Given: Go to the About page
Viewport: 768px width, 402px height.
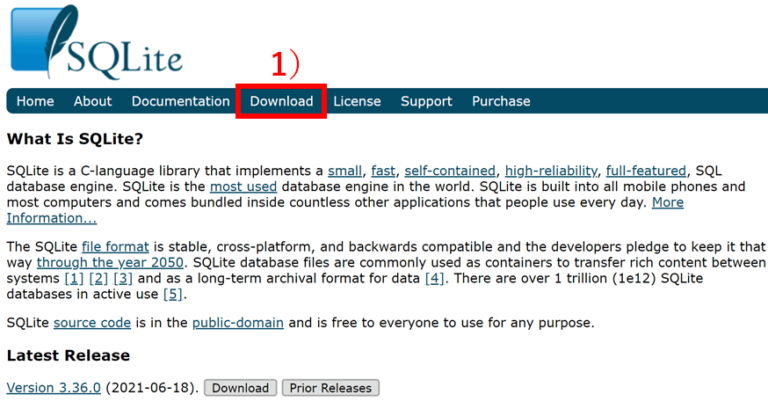Looking at the screenshot, I should point(92,101).
